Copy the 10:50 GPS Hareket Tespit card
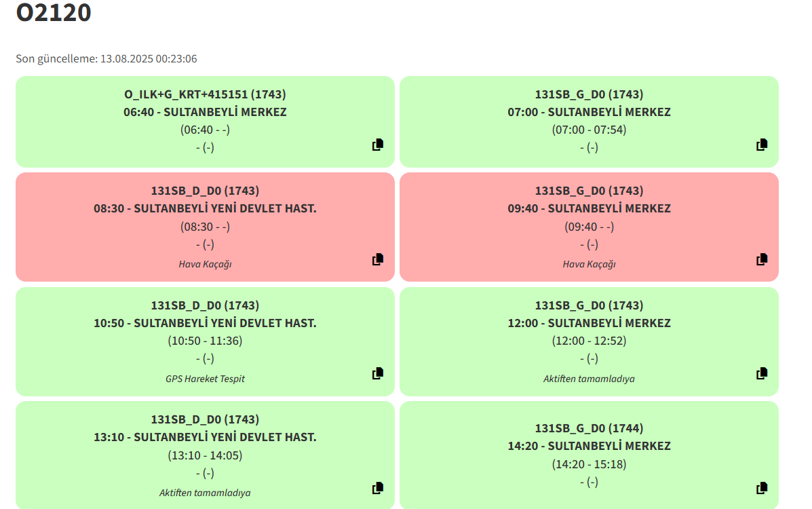Screen dimensions: 812x509 [x=378, y=373]
